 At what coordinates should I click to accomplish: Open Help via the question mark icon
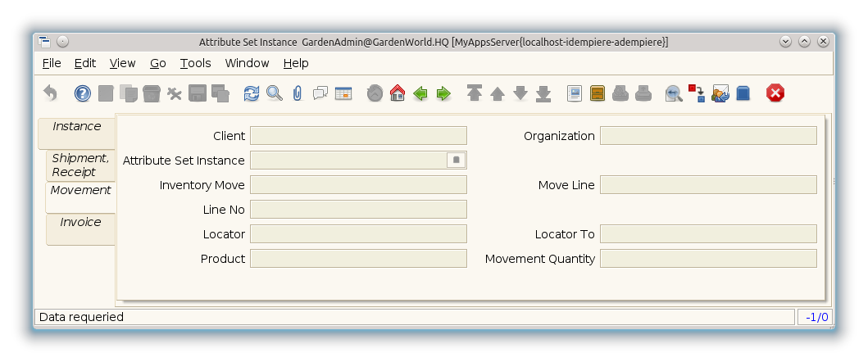(x=83, y=93)
